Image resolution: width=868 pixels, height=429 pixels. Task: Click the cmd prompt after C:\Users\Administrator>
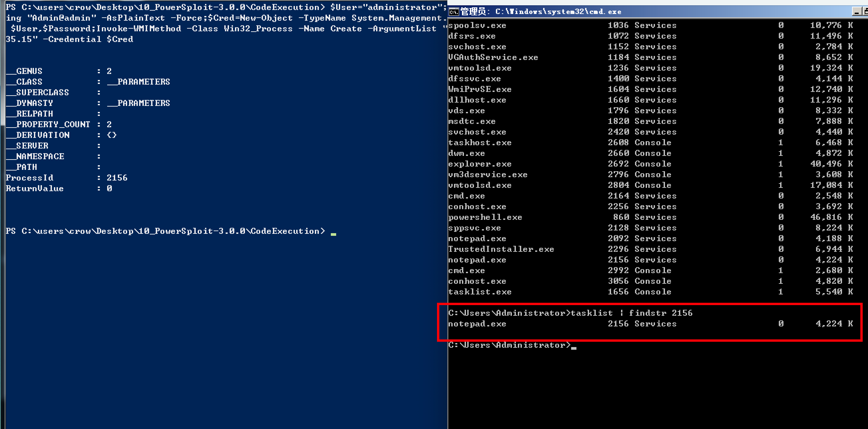573,345
